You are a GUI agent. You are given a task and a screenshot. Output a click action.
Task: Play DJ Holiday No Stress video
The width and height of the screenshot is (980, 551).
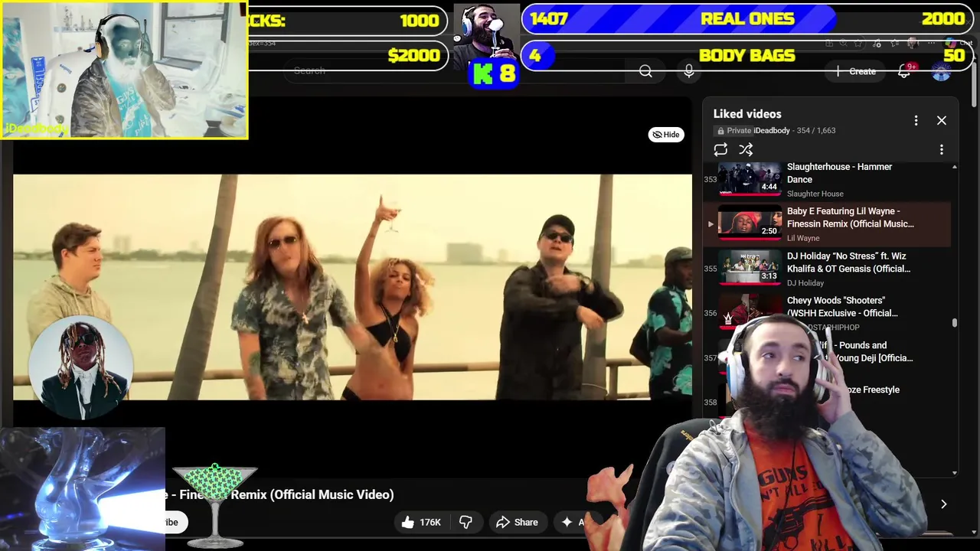pos(827,269)
